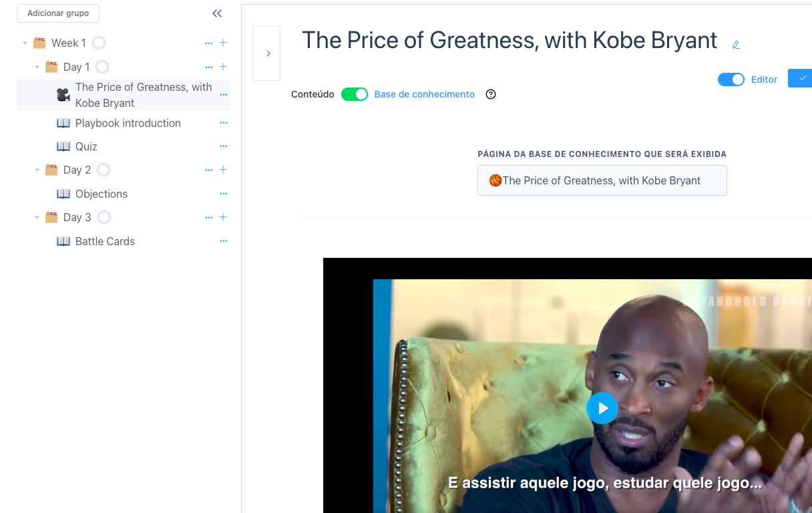
Task: Add an item to Day 2 with plus
Action: [223, 170]
